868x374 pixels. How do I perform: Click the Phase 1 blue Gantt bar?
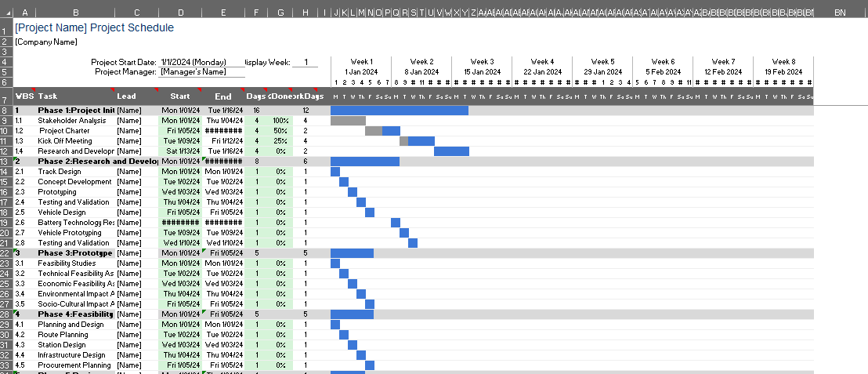(x=400, y=111)
